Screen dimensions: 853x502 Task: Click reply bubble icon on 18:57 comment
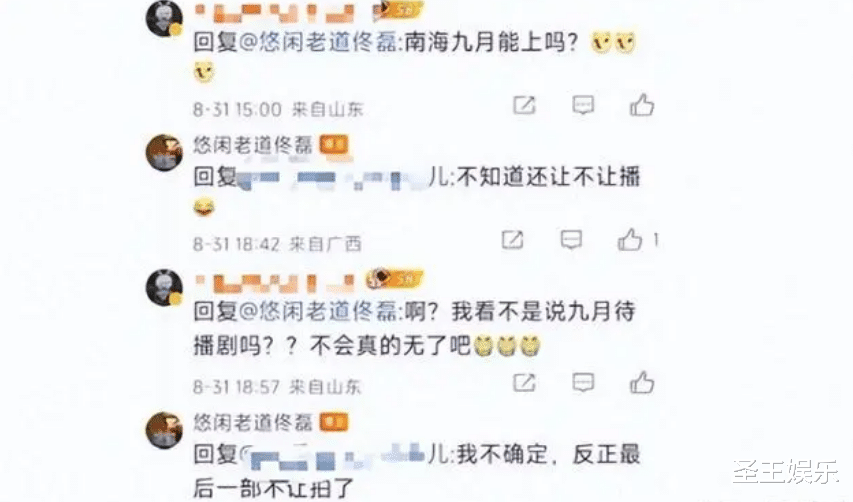[583, 382]
